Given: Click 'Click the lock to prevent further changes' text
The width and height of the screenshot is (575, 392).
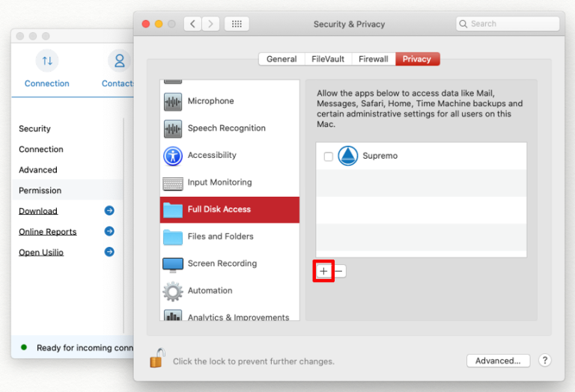Looking at the screenshot, I should (x=254, y=361).
